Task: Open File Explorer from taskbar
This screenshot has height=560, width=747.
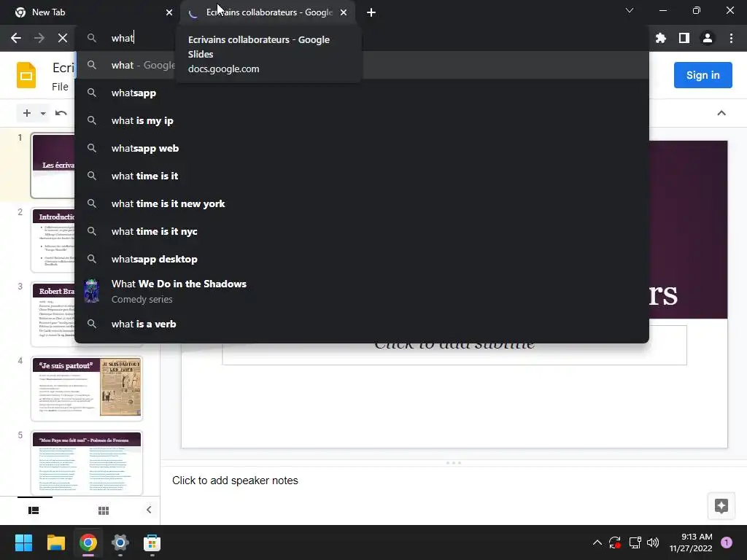Action: click(x=55, y=542)
